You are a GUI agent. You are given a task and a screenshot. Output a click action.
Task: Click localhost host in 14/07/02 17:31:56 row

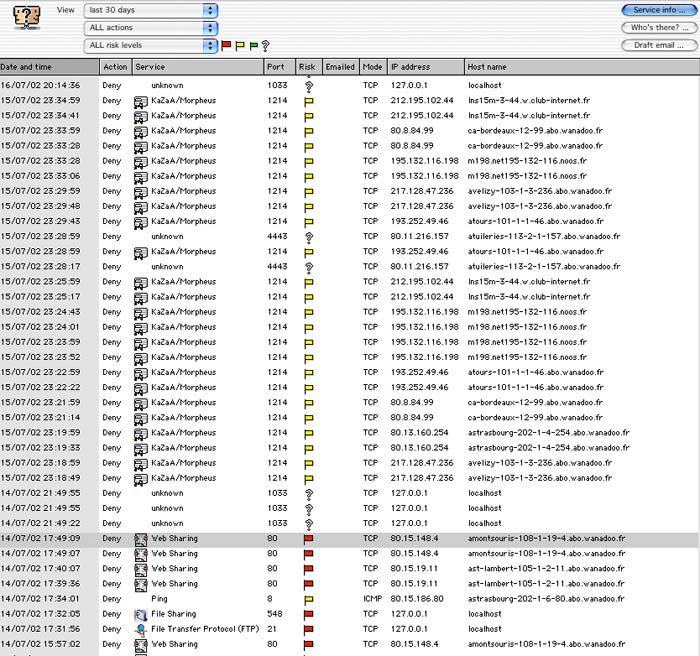click(x=484, y=629)
